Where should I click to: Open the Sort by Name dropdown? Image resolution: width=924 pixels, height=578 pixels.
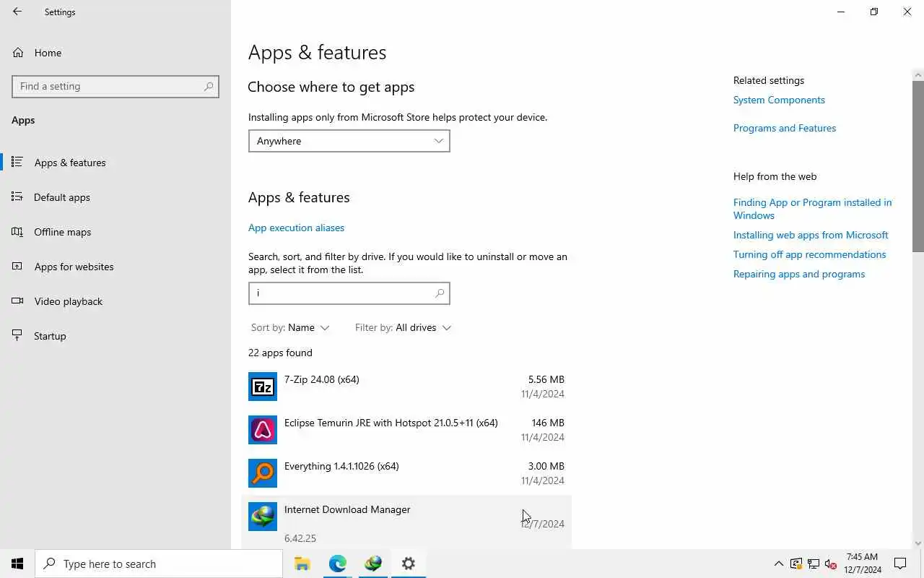(x=290, y=327)
